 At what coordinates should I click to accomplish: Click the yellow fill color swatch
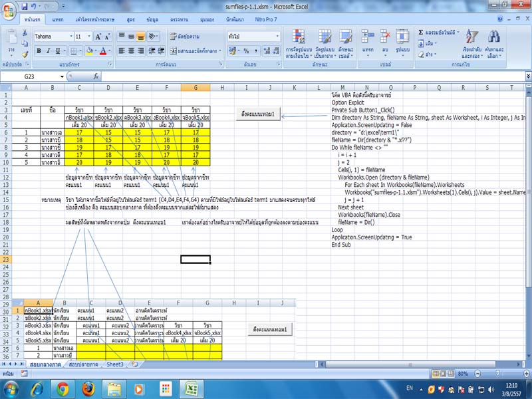pyautogui.click(x=90, y=51)
